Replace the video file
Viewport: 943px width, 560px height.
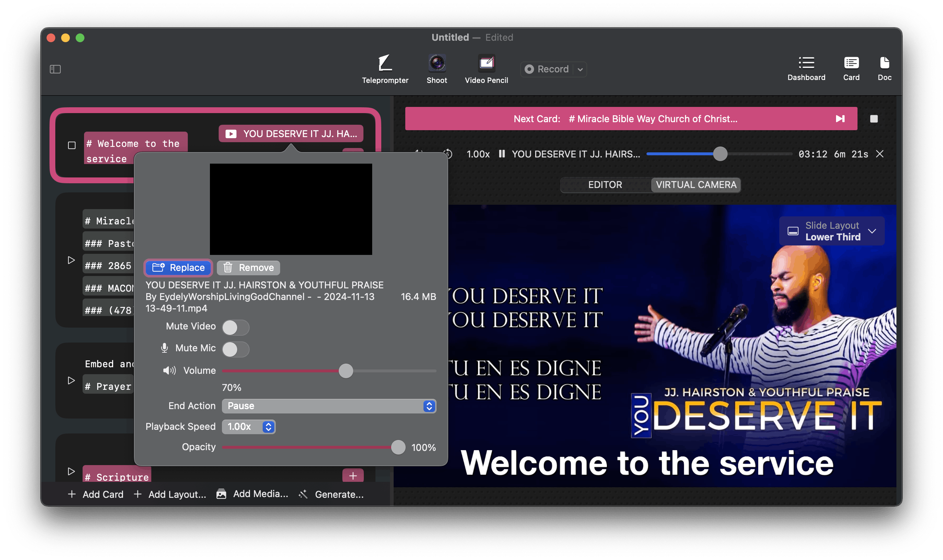coord(178,268)
